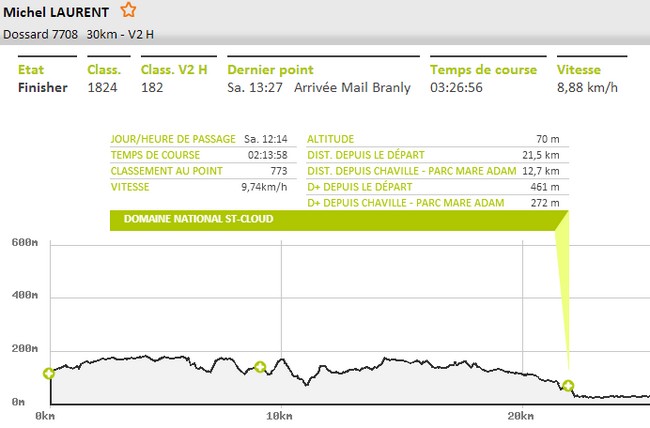Open the Michel LAURENT runner name
Image resolution: width=650 pixels, height=428 pixels.
(58, 12)
